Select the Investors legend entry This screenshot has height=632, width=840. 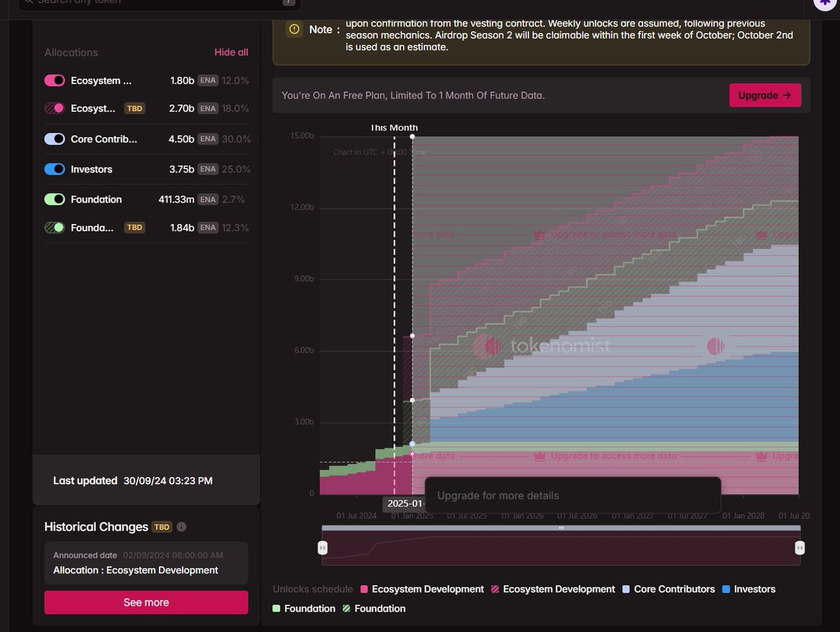tap(748, 589)
